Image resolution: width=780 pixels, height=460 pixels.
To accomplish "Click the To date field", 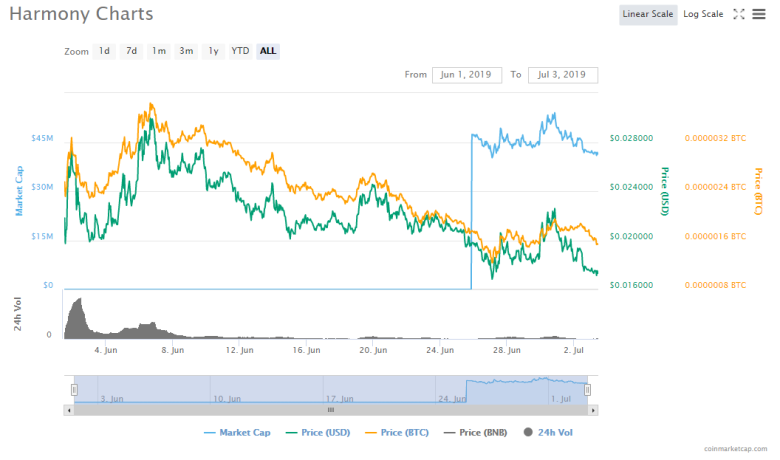I will (562, 75).
